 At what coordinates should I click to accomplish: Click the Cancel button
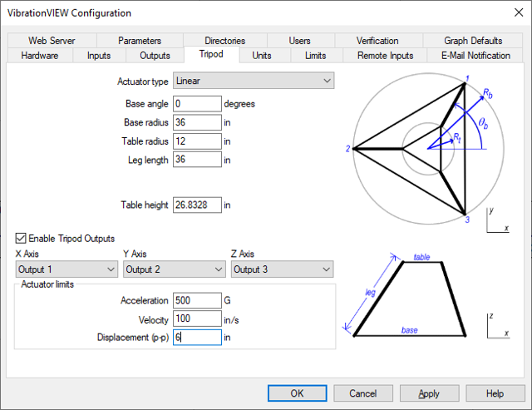[363, 393]
